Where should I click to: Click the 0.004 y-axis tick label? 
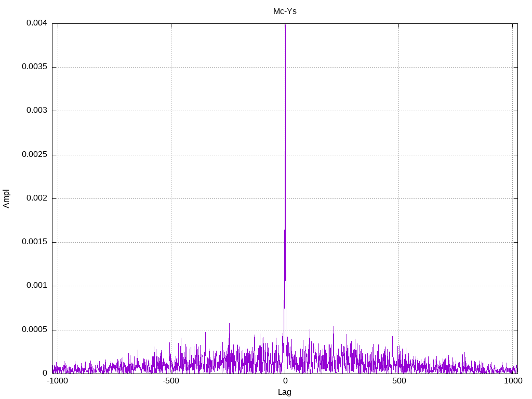[x=37, y=23]
